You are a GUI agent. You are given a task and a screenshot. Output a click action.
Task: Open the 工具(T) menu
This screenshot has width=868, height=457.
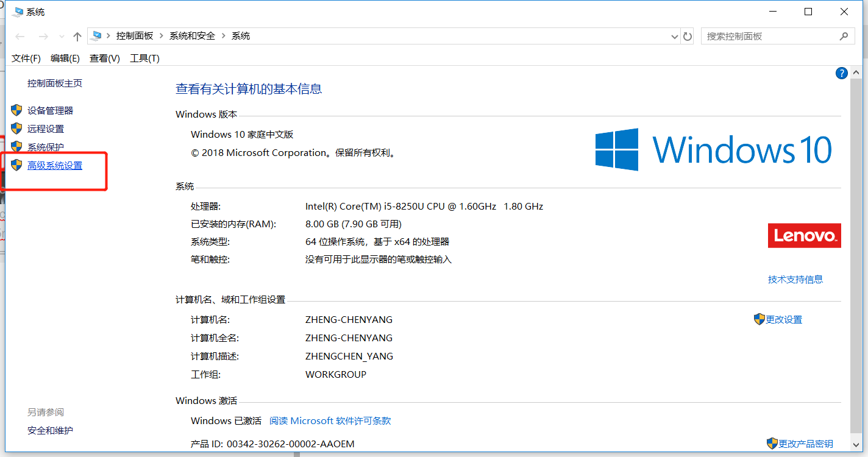click(x=144, y=58)
